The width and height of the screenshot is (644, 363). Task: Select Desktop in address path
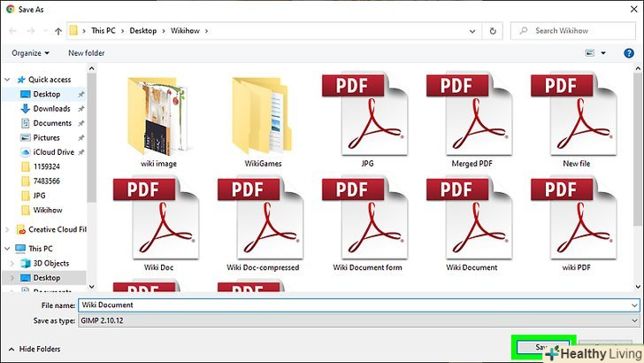click(143, 30)
